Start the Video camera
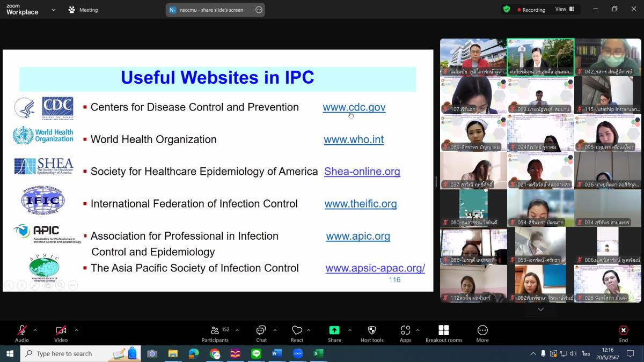The height and width of the screenshot is (362, 644). tap(61, 333)
